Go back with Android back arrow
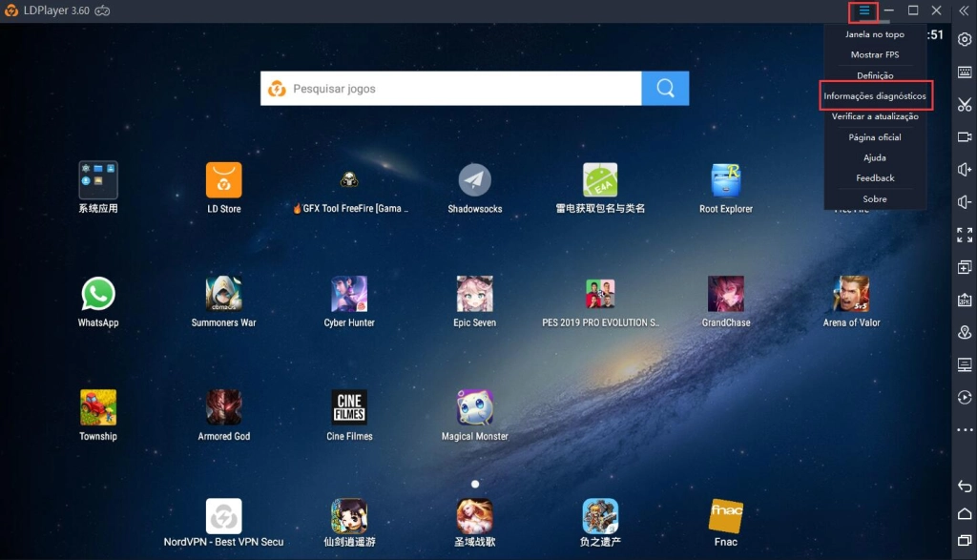This screenshot has width=977, height=560. 965,486
